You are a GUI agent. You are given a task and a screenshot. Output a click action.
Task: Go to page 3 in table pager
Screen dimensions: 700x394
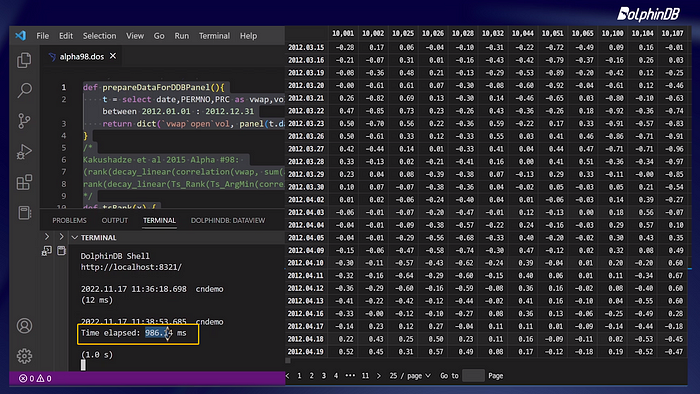[x=324, y=376]
